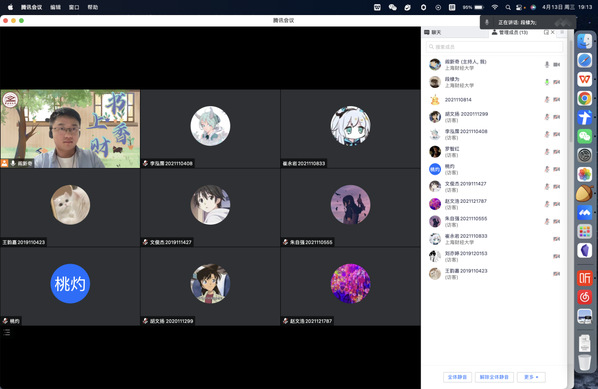Open the 更多 dropdown in member panel
The image size is (598, 389).
[531, 377]
